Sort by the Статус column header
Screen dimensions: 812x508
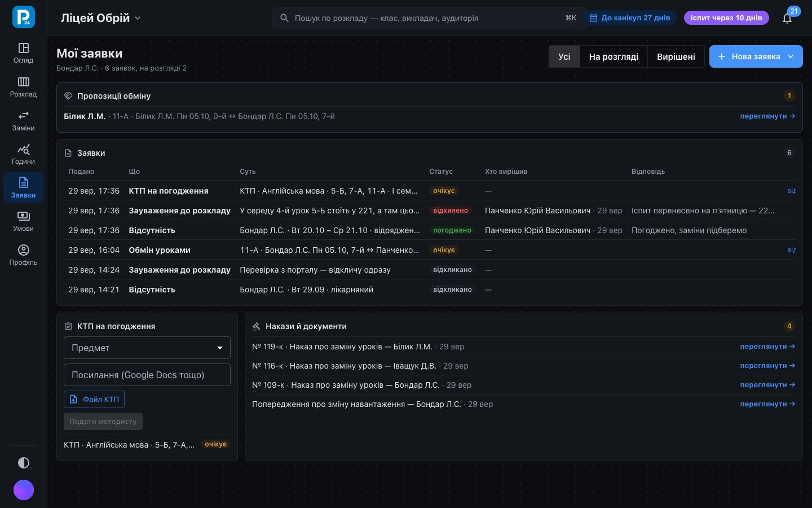tap(441, 172)
